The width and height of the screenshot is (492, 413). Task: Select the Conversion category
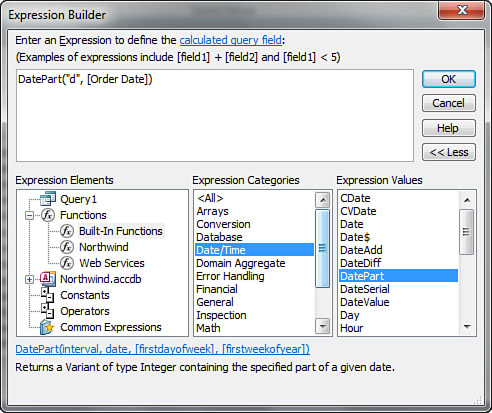(223, 224)
